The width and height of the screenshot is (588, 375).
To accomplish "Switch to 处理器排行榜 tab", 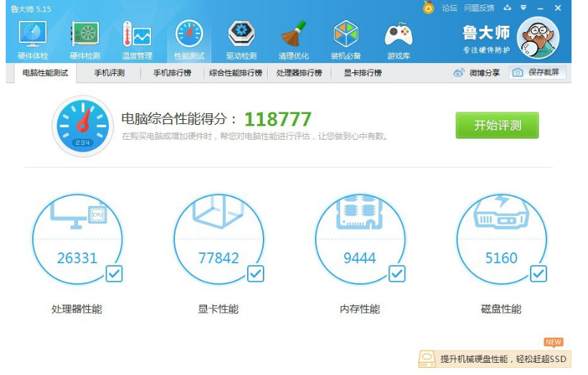I will 299,73.
